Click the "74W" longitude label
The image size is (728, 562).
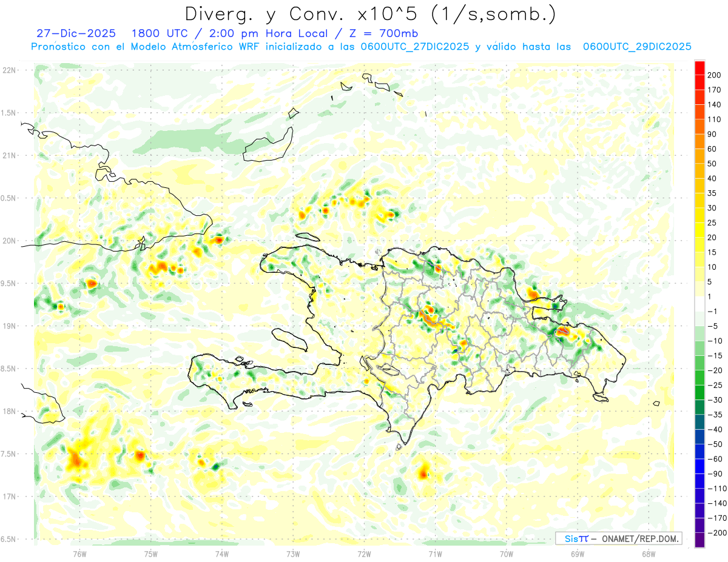pyautogui.click(x=222, y=553)
